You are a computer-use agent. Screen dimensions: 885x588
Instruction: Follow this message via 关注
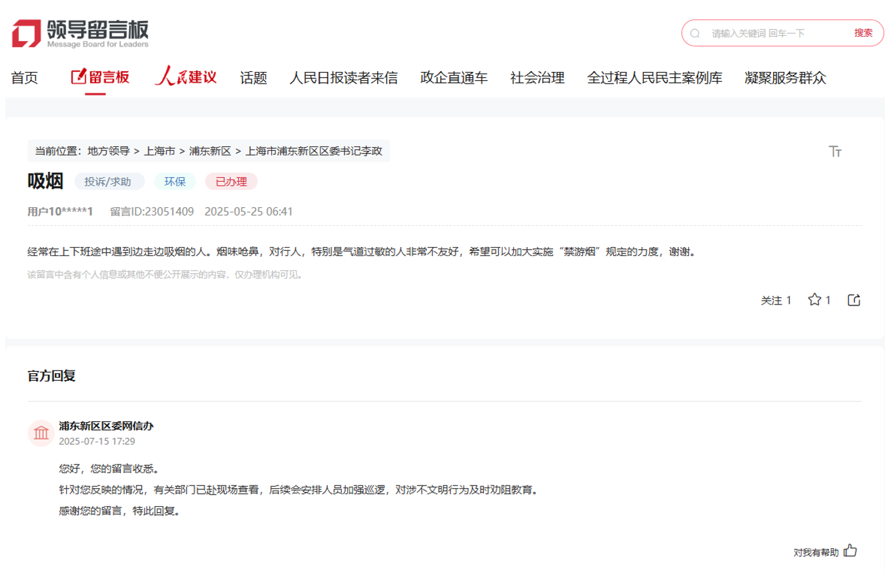pos(775,301)
